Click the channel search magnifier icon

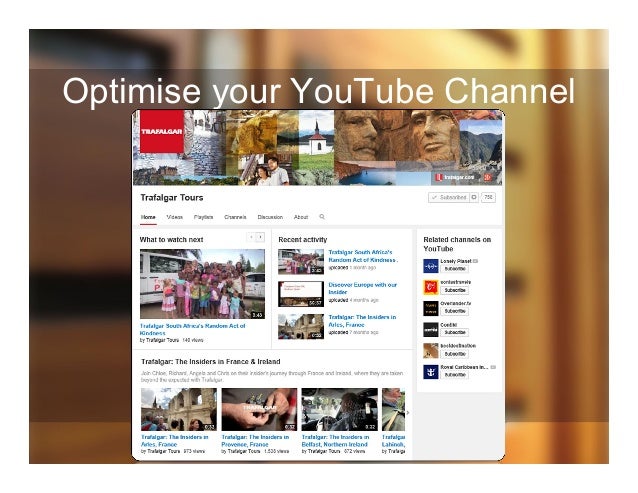click(x=322, y=217)
